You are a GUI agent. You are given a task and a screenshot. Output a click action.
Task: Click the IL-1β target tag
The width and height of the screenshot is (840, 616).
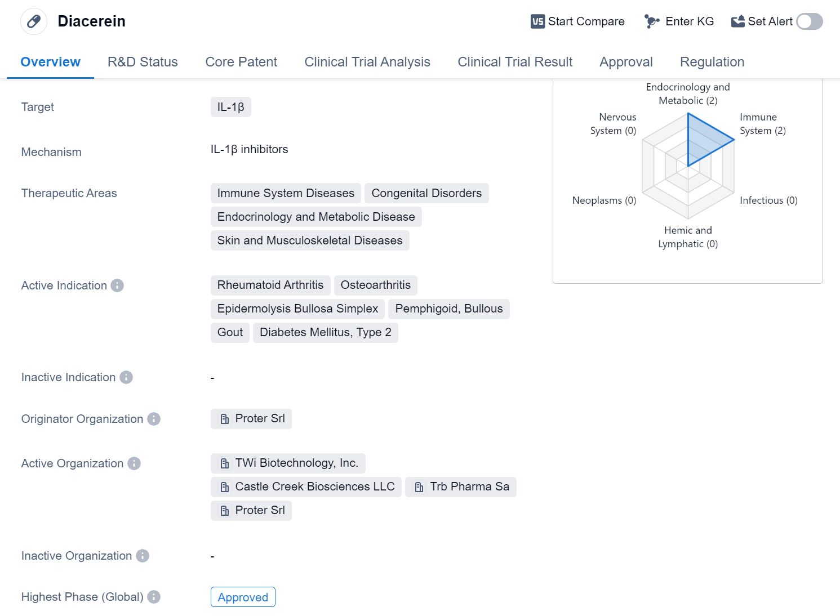(x=230, y=107)
